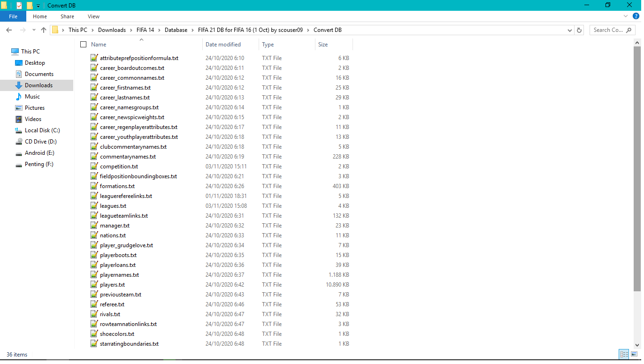Select the formations.txt file icon
Image resolution: width=644 pixels, height=364 pixels.
pyautogui.click(x=94, y=186)
